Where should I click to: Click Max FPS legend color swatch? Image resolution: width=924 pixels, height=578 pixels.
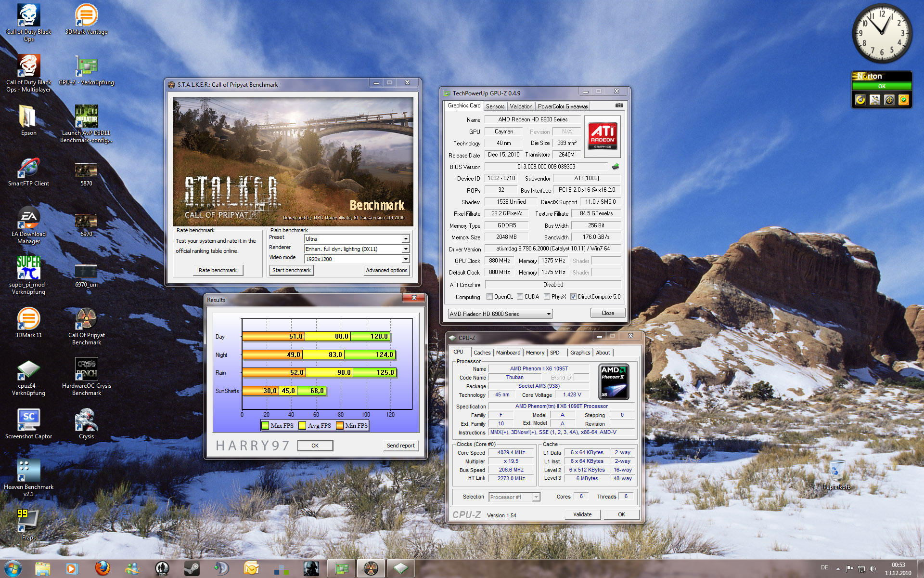coord(265,425)
